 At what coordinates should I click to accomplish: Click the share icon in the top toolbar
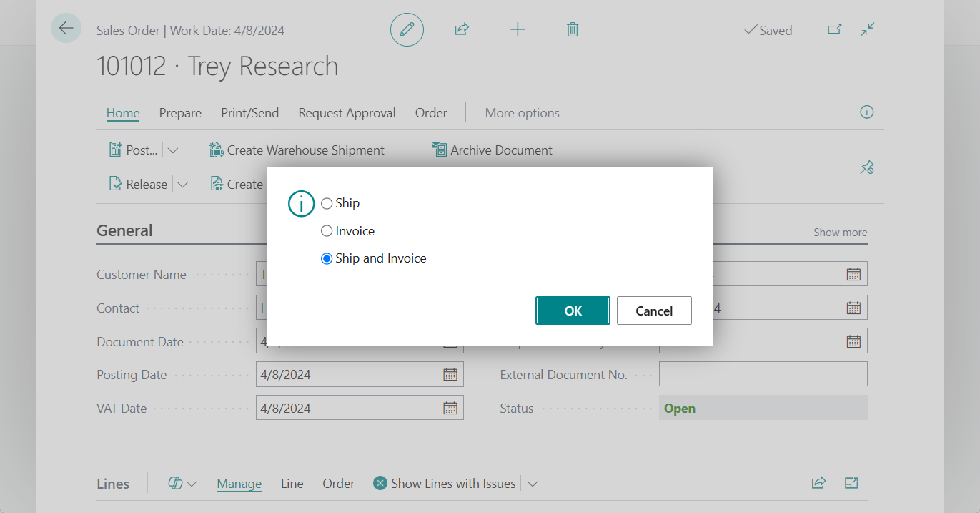461,29
